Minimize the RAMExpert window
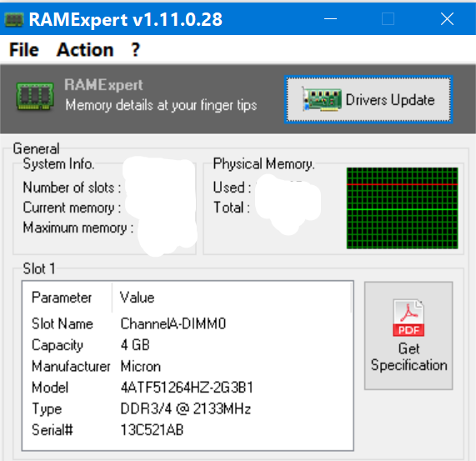476x461 pixels. tap(330, 19)
